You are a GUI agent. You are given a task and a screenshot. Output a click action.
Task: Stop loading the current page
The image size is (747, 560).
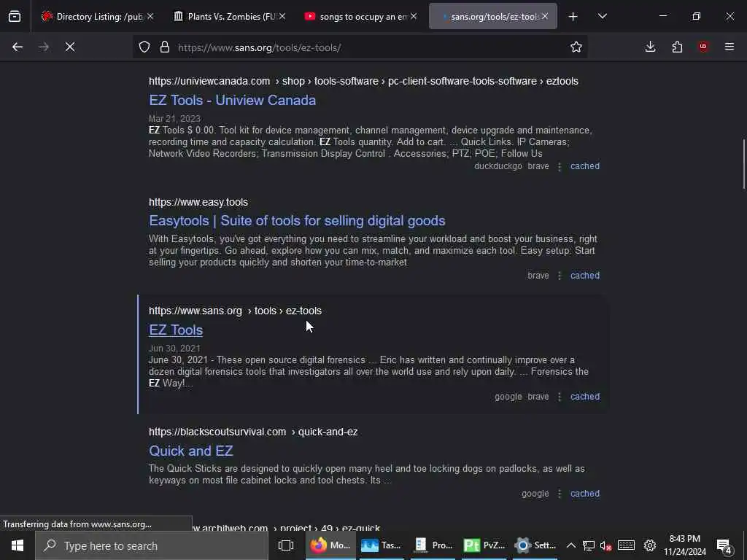pyautogui.click(x=70, y=47)
